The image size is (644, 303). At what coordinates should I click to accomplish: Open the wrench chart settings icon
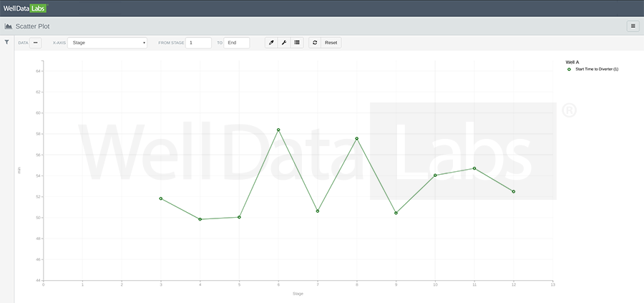[x=284, y=43]
